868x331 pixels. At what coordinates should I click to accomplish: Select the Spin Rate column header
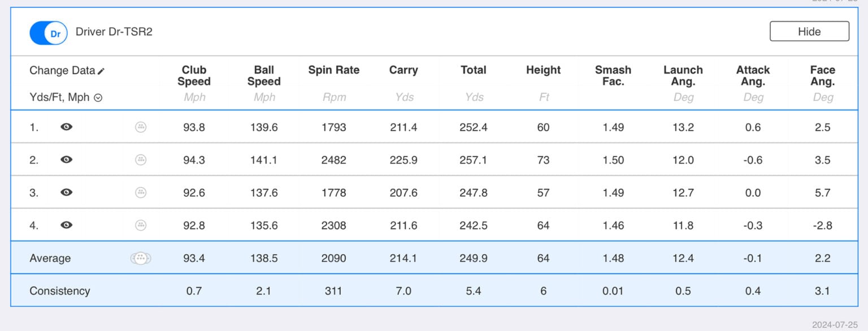coord(333,70)
